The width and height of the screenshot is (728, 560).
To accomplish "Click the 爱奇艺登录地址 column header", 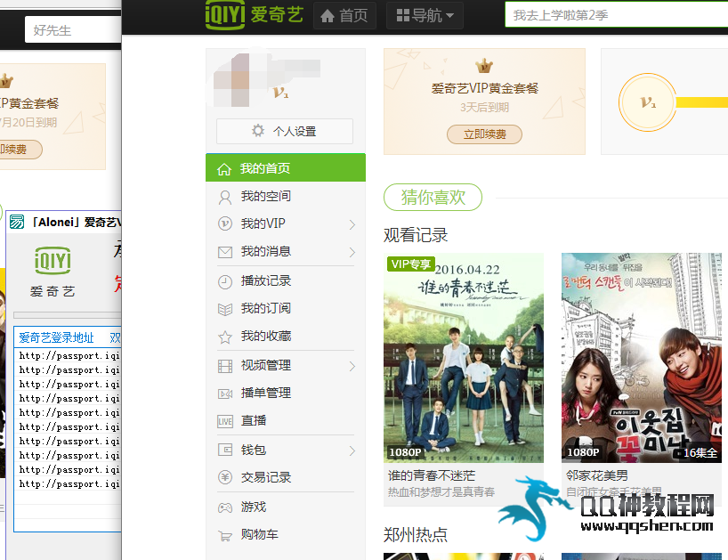I will point(57,337).
